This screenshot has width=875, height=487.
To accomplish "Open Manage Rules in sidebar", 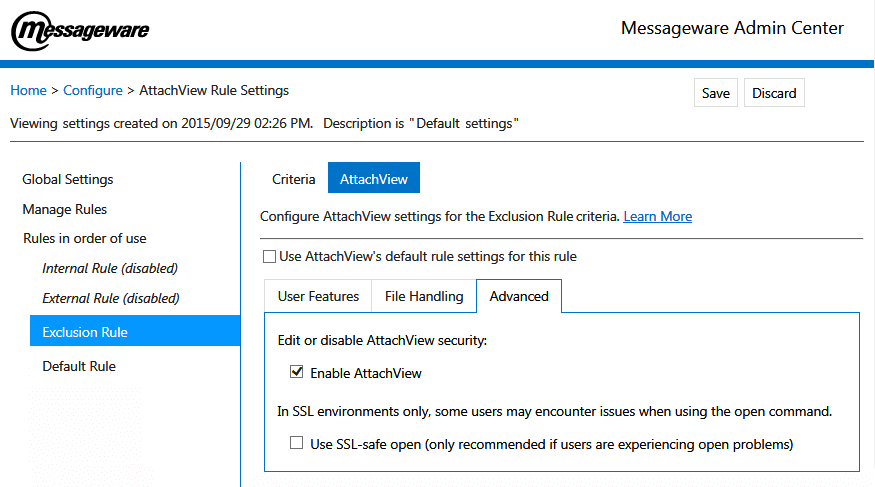I will pyautogui.click(x=65, y=209).
